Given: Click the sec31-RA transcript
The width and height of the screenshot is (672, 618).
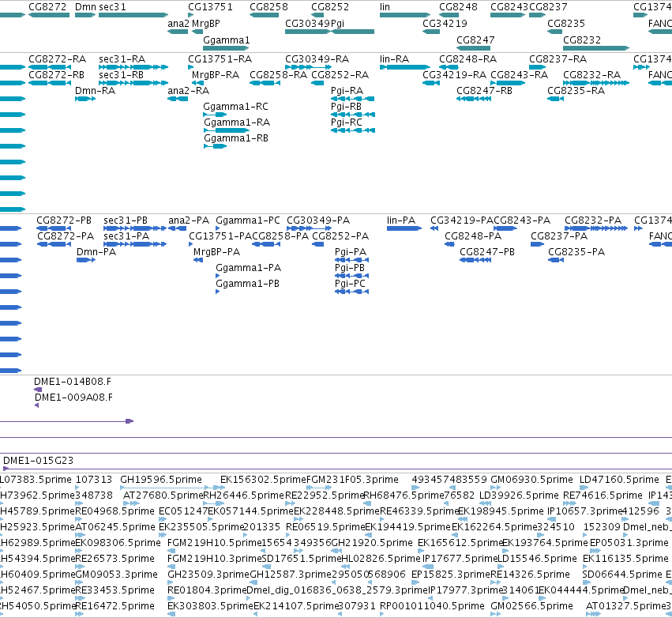Looking at the screenshot, I should (x=133, y=67).
